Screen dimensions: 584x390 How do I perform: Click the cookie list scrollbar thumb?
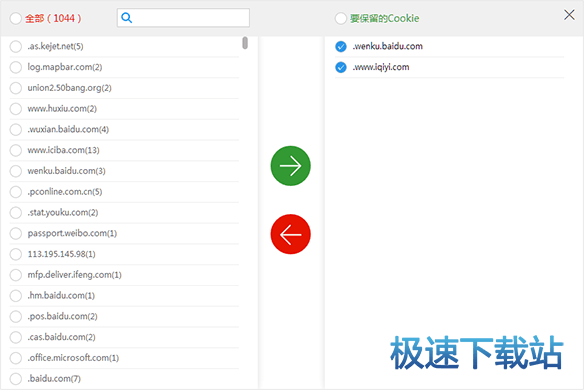coord(245,42)
